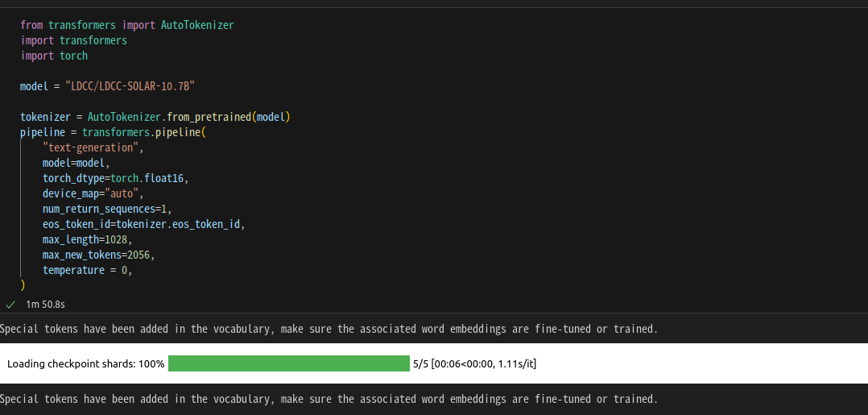
Task: Click the max_new_tokens=2056 argument
Action: [98, 255]
